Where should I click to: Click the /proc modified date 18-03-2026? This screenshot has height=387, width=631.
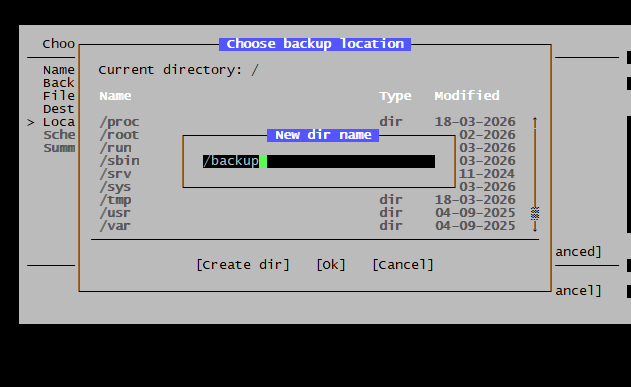(475, 121)
